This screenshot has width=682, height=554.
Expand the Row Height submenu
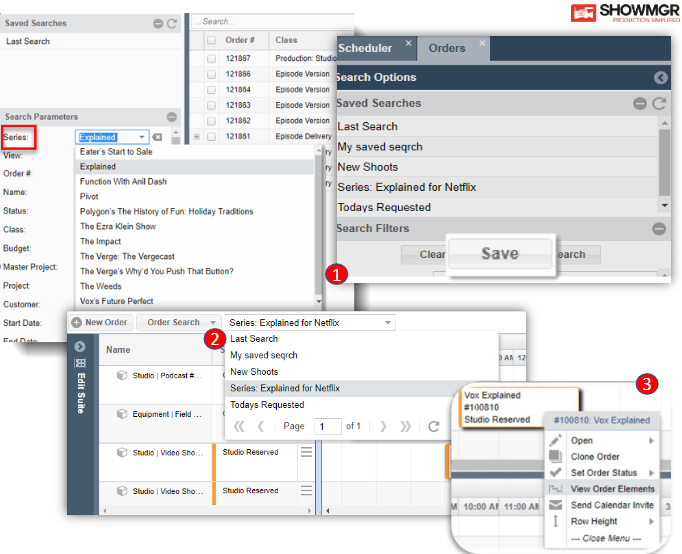pos(651,521)
